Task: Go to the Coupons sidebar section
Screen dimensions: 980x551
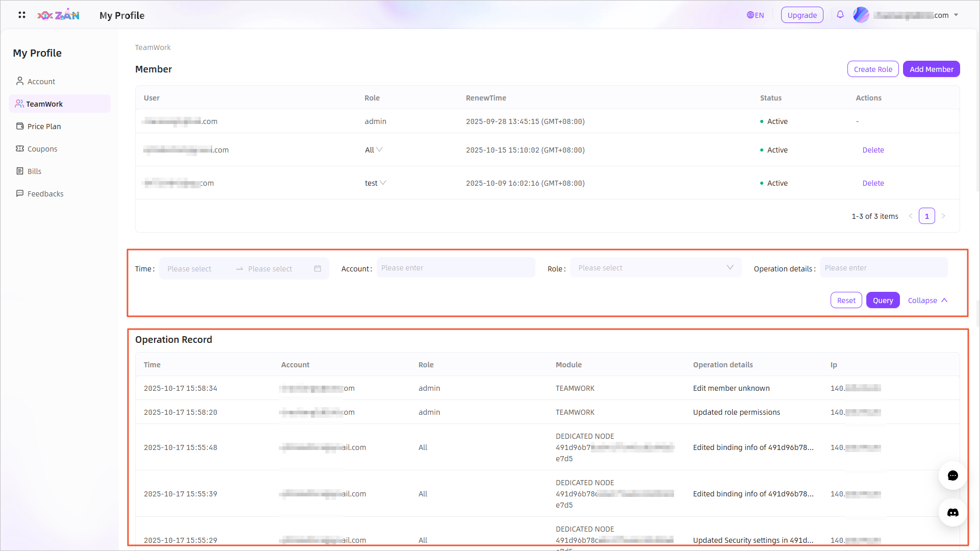Action: click(x=42, y=148)
